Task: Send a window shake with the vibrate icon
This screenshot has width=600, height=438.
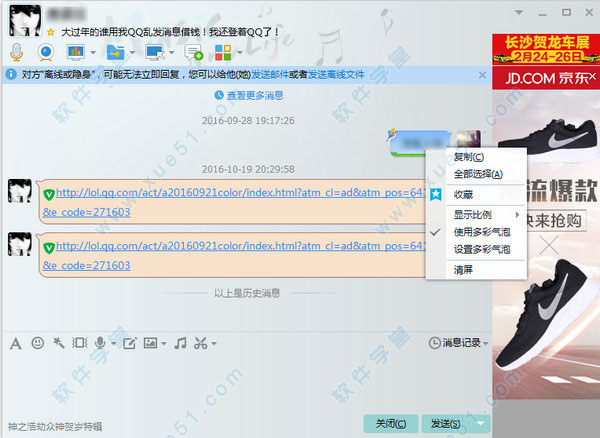Action: (x=80, y=343)
